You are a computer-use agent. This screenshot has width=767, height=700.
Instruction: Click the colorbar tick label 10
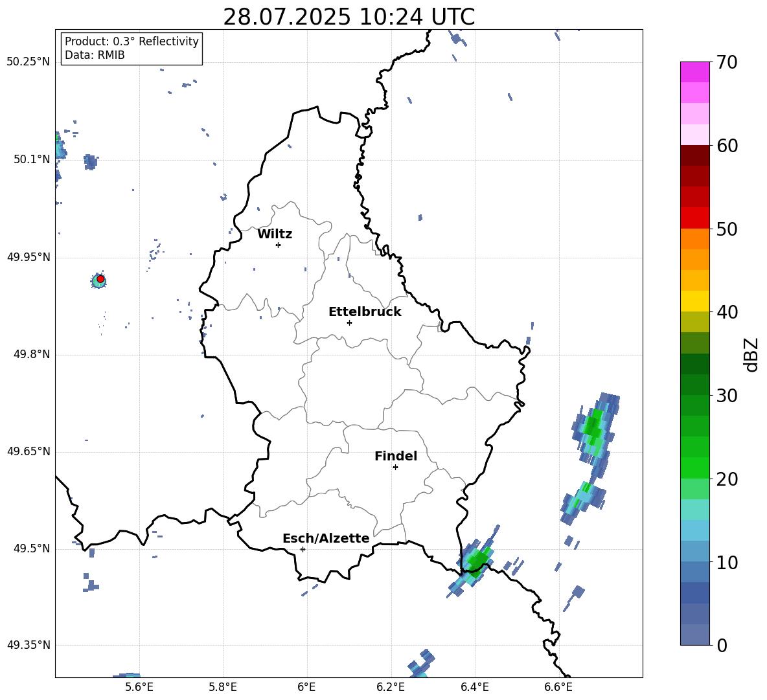click(x=726, y=563)
